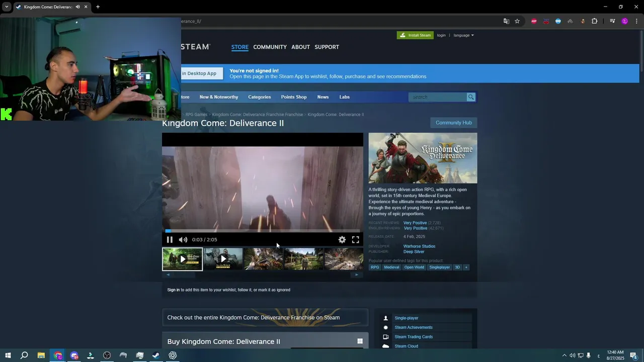Click the translate page icon
This screenshot has height=362, width=644.
click(x=506, y=21)
